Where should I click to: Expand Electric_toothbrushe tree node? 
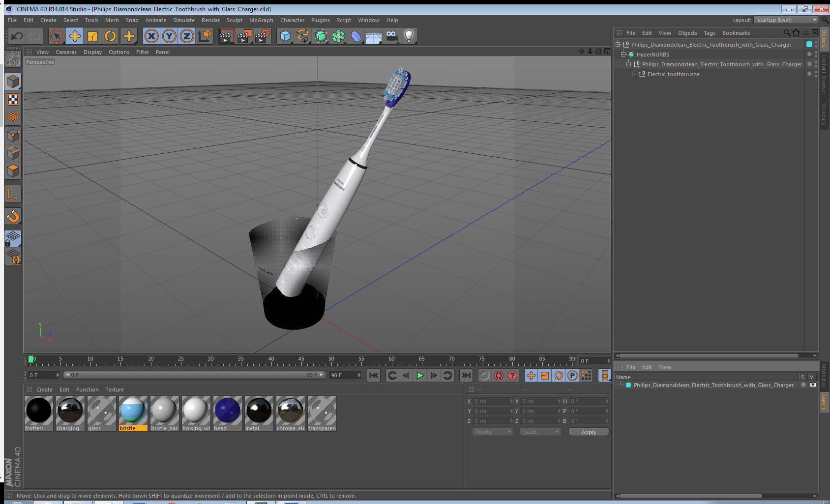pos(634,74)
